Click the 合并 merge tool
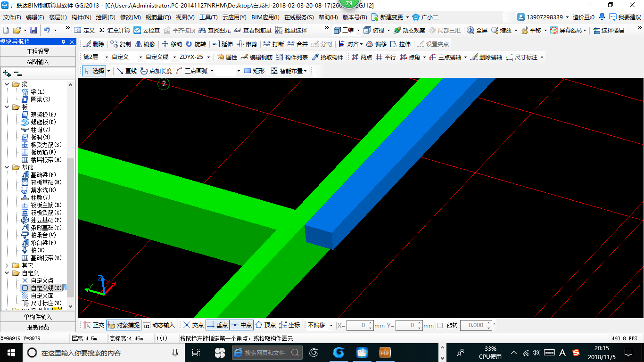The image size is (644, 362). click(297, 44)
